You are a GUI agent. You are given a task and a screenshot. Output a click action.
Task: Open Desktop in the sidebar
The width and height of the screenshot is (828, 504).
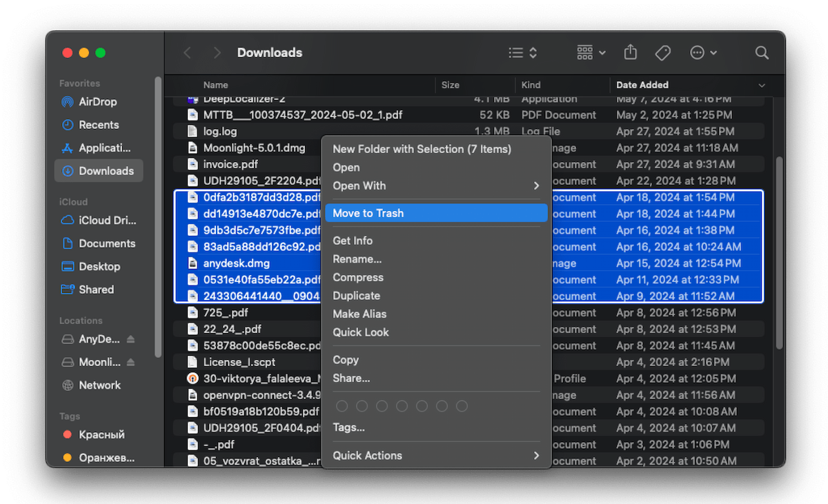tap(98, 266)
